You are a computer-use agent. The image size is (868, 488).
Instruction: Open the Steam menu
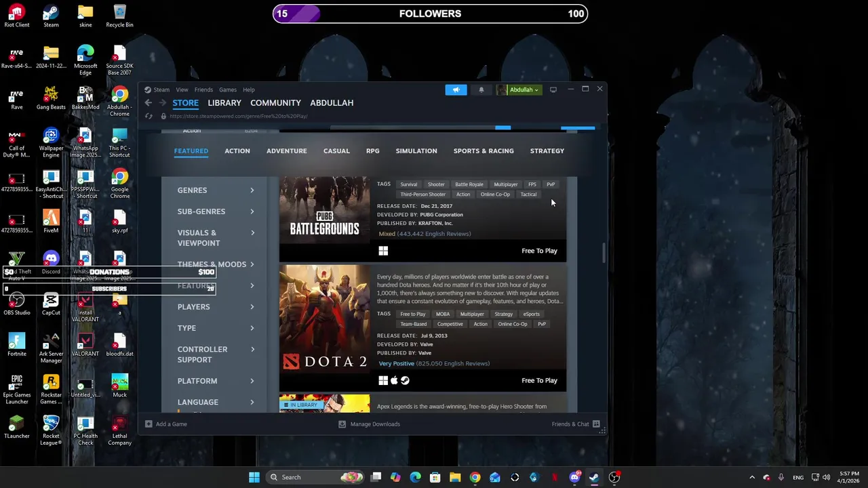pyautogui.click(x=161, y=89)
